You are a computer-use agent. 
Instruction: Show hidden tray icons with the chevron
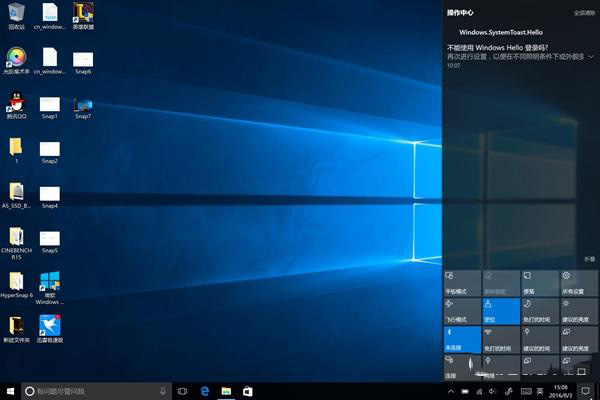pyautogui.click(x=451, y=391)
